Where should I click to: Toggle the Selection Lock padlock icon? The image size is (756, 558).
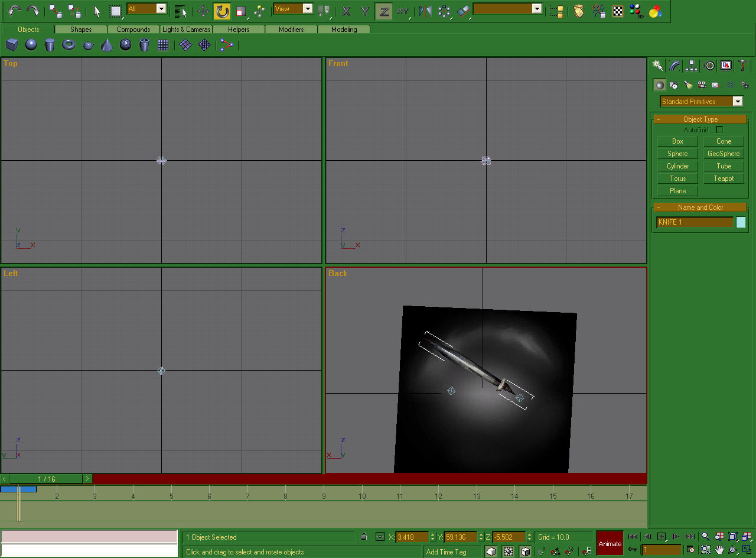click(364, 537)
